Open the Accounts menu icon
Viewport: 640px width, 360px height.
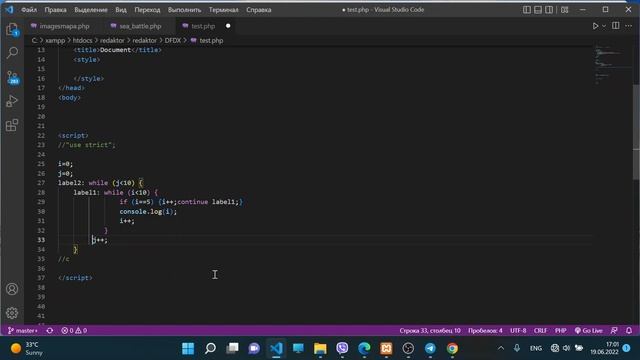coord(12,289)
